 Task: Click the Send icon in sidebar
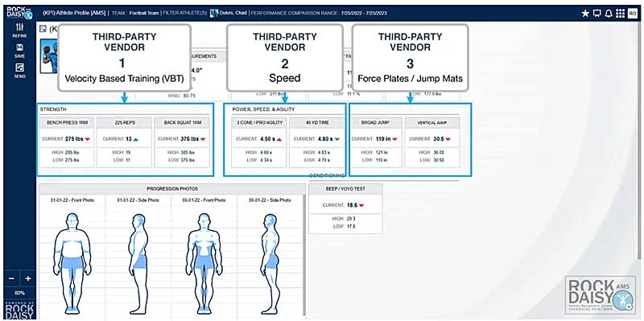(x=19, y=71)
